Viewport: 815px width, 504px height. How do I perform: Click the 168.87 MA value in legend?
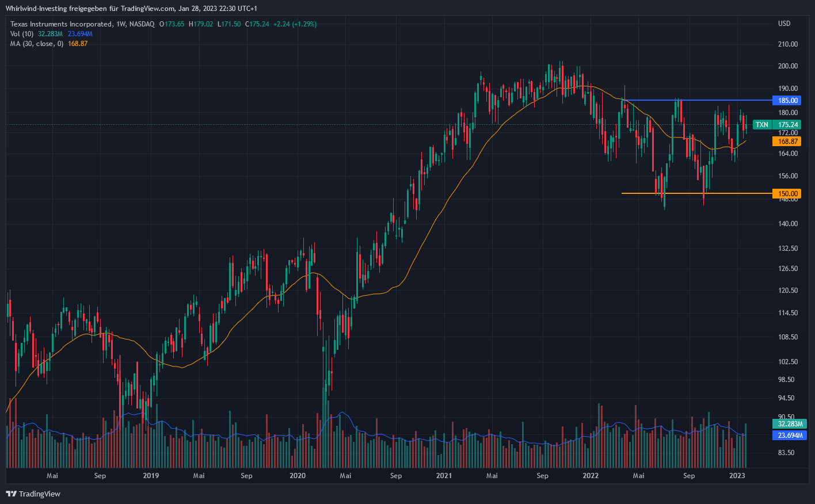pyautogui.click(x=78, y=44)
